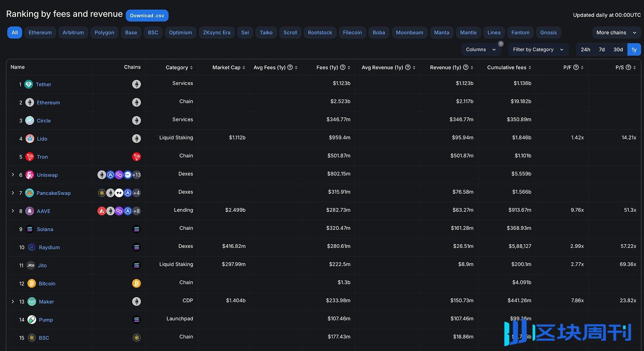Open the Tether protocol link
The image size is (644, 351).
[43, 85]
